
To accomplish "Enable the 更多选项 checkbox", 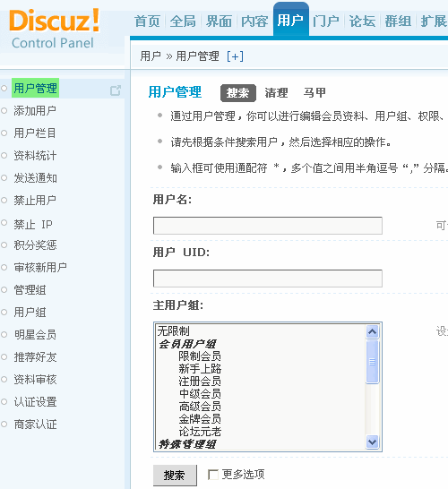I will tap(213, 475).
